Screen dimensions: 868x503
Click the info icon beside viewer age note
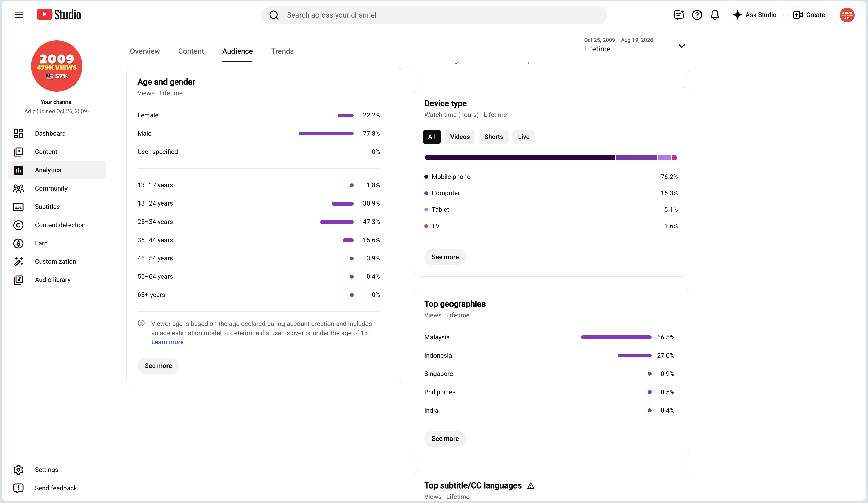(x=141, y=323)
